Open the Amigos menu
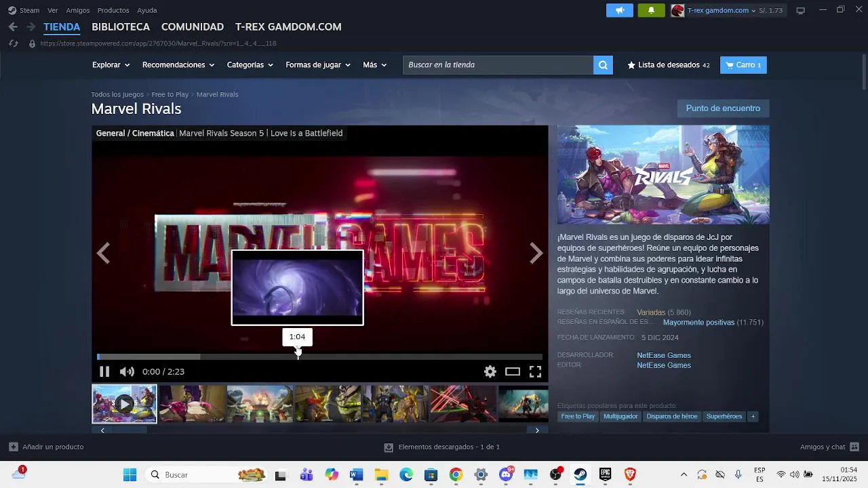This screenshot has width=868, height=488. 78,10
